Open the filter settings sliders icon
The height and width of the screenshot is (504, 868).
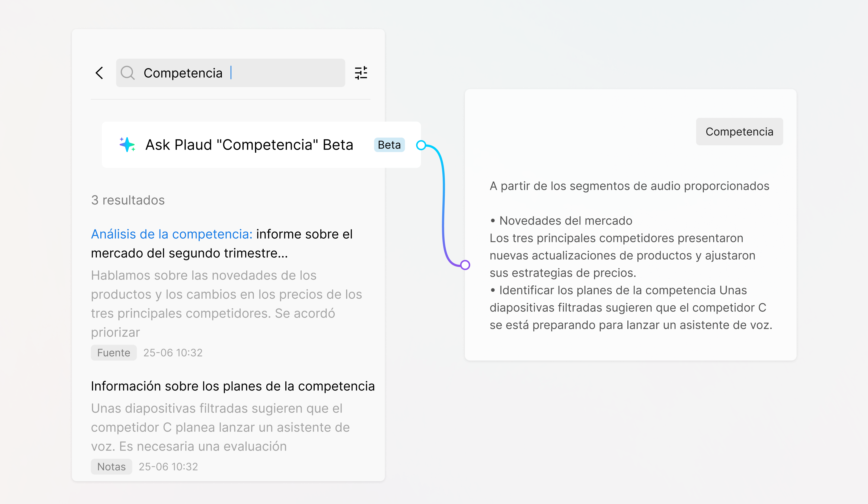[x=361, y=73]
